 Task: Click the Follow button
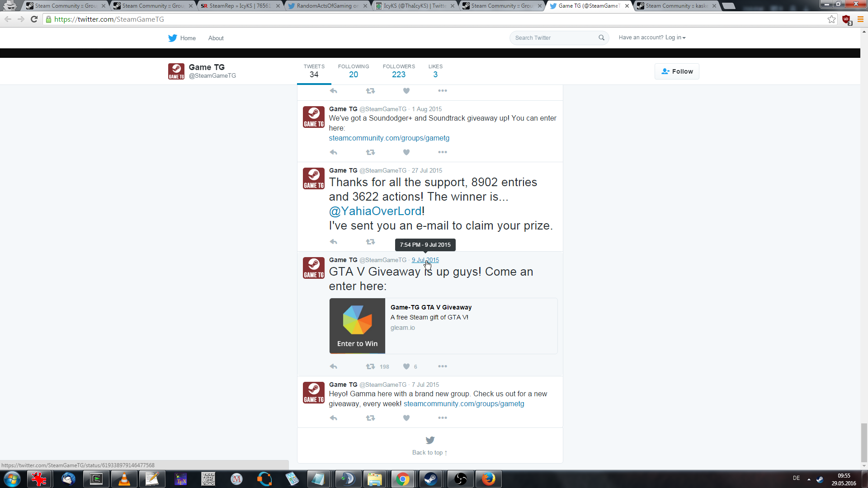(677, 71)
